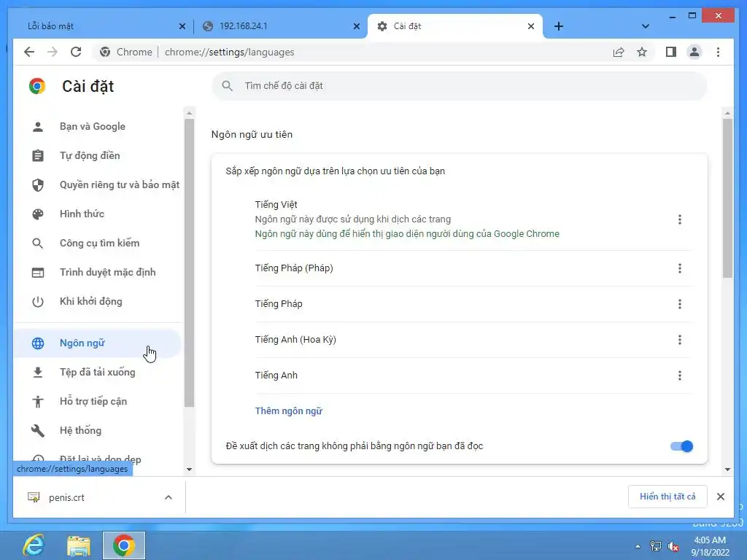Open Tệp đã tải xuống settings
This screenshot has width=747, height=560.
pyautogui.click(x=97, y=372)
